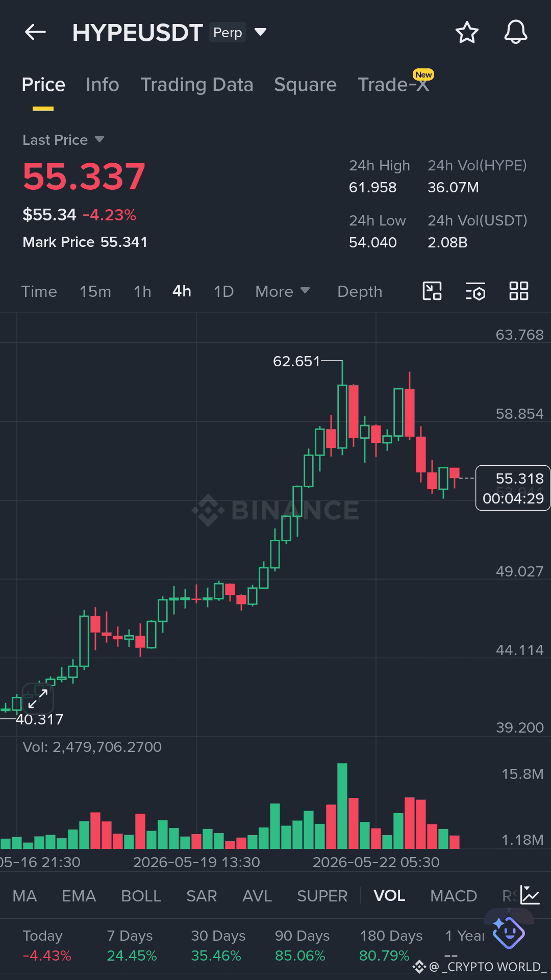Image resolution: width=551 pixels, height=980 pixels.
Task: Switch to the Price tab
Action: click(x=43, y=85)
